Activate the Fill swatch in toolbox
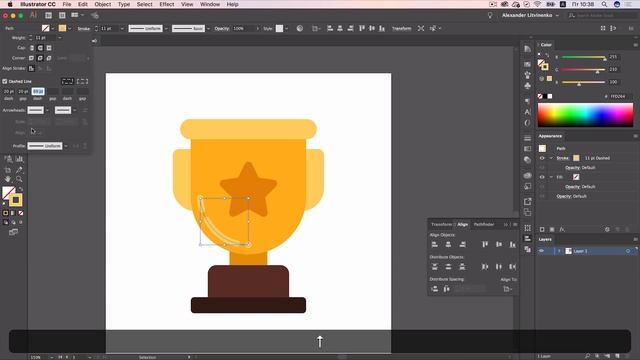Viewport: 640px width, 360px height. pos(8,193)
